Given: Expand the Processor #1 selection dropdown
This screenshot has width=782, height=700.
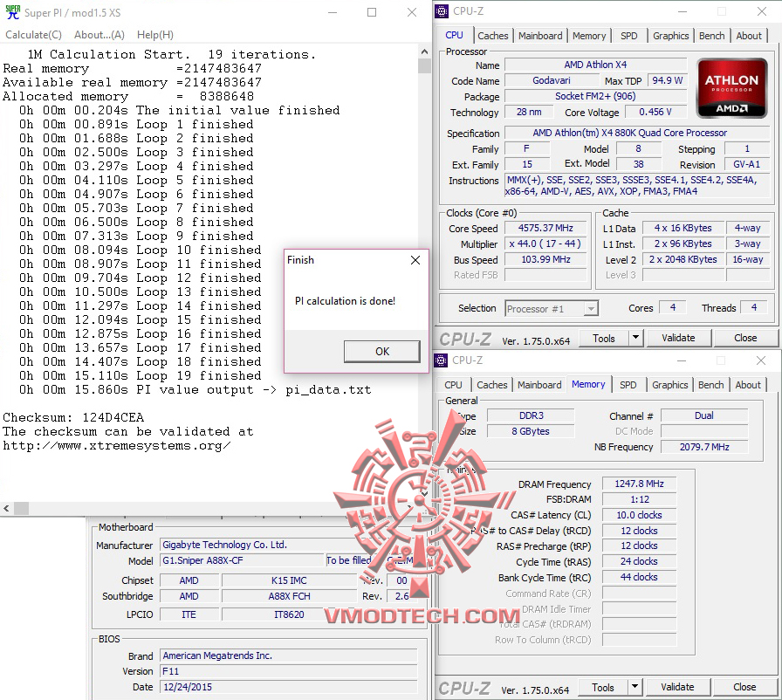Looking at the screenshot, I should [x=591, y=309].
